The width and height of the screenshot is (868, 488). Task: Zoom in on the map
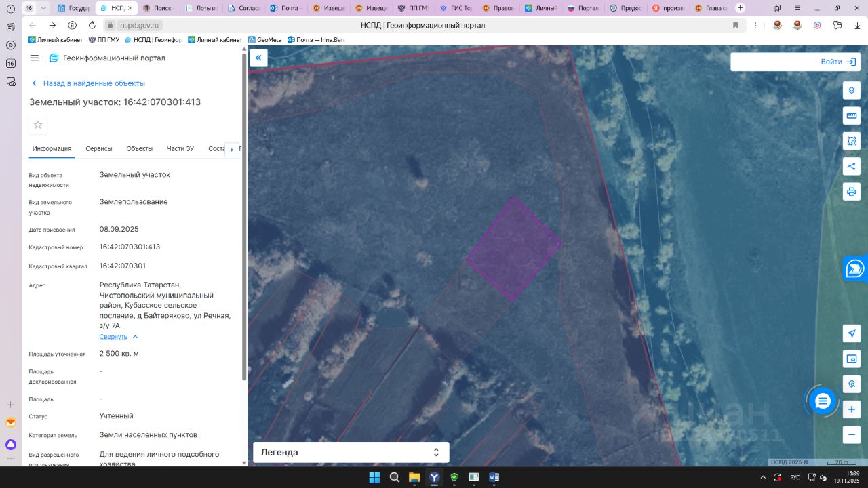click(x=852, y=409)
